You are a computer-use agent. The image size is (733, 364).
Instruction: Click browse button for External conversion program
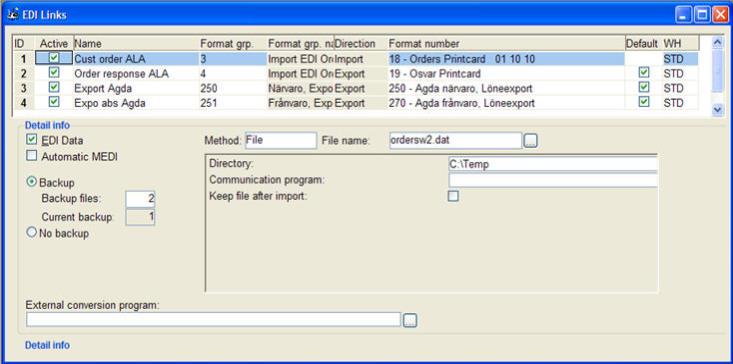coord(410,321)
